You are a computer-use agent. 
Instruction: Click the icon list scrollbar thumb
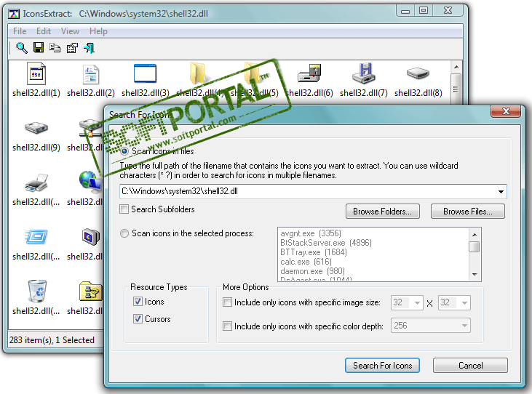click(x=456, y=89)
